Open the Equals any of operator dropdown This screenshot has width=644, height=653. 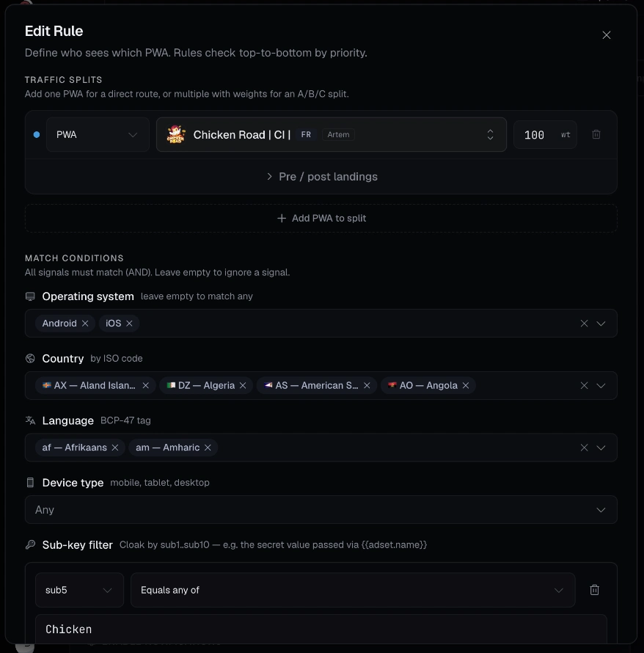(x=353, y=590)
